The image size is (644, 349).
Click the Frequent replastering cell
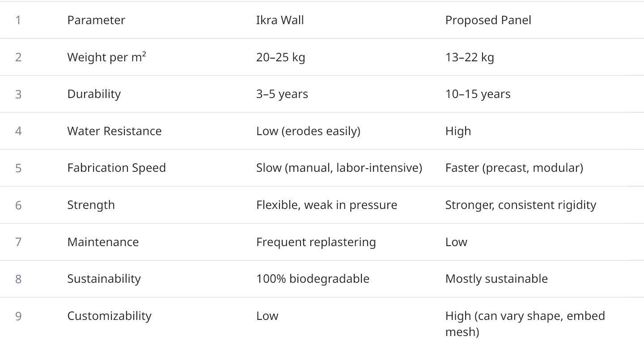pyautogui.click(x=316, y=242)
